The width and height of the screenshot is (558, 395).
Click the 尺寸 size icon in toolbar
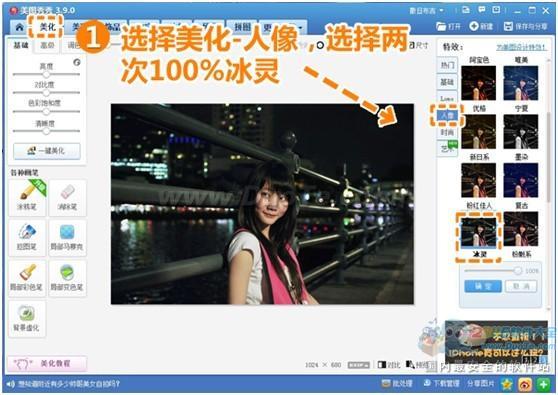[412, 45]
